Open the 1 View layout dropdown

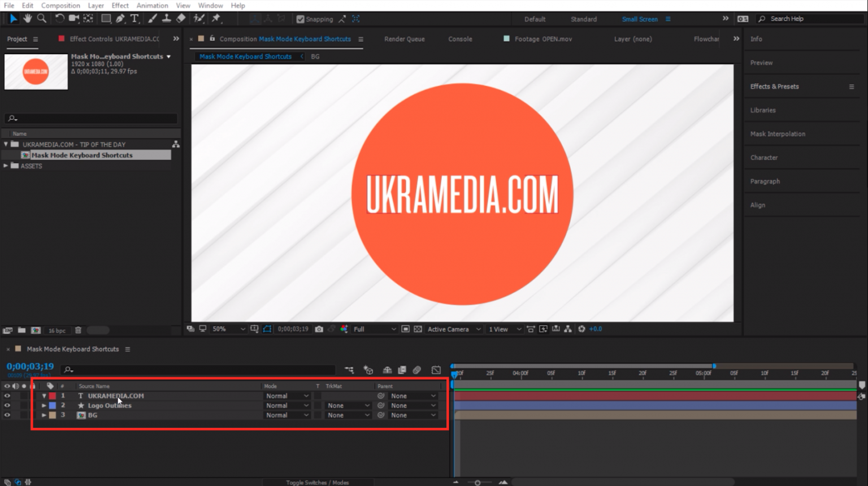click(x=505, y=329)
